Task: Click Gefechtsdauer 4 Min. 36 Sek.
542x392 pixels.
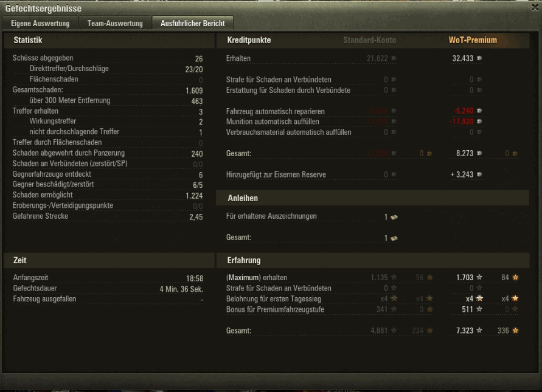Action: coord(181,289)
